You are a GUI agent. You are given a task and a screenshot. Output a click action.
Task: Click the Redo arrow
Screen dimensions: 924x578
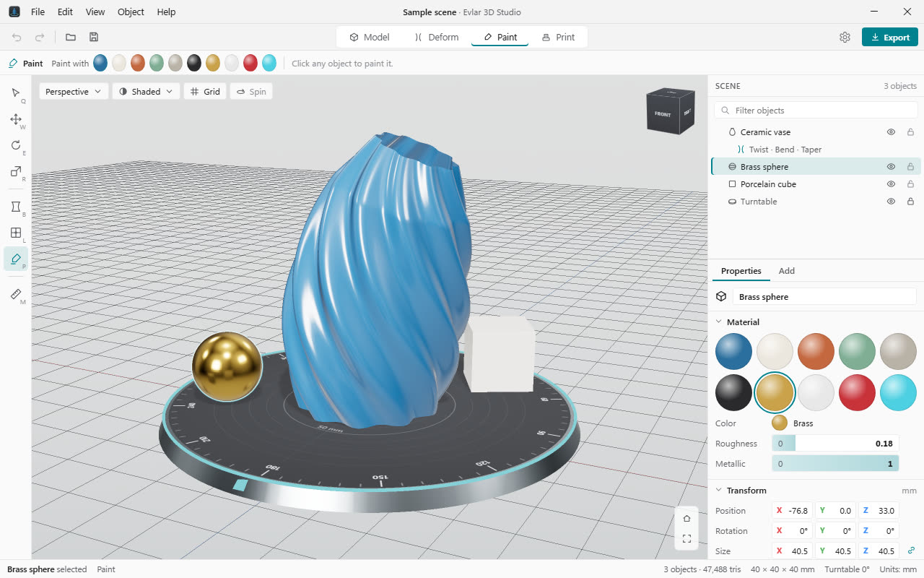click(x=40, y=37)
